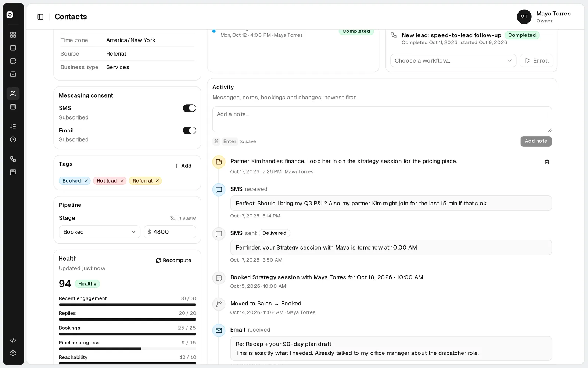Viewport: 588px width, 368px height.
Task: Open the calendar grid icon in sidebar
Action: point(13,48)
